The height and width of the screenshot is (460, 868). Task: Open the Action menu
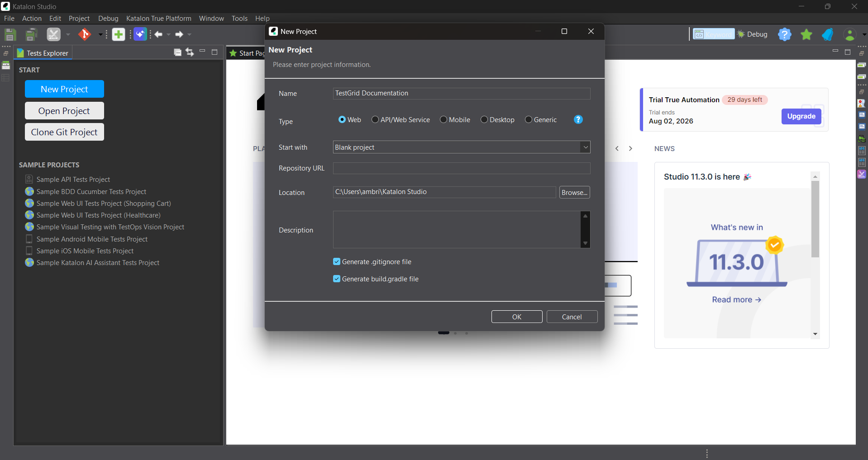point(32,19)
